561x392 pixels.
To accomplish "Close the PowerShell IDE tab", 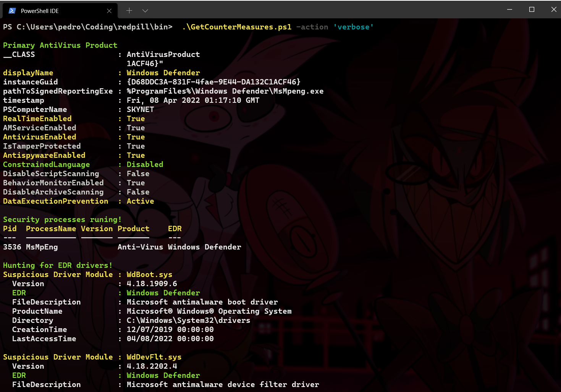I will pos(109,11).
